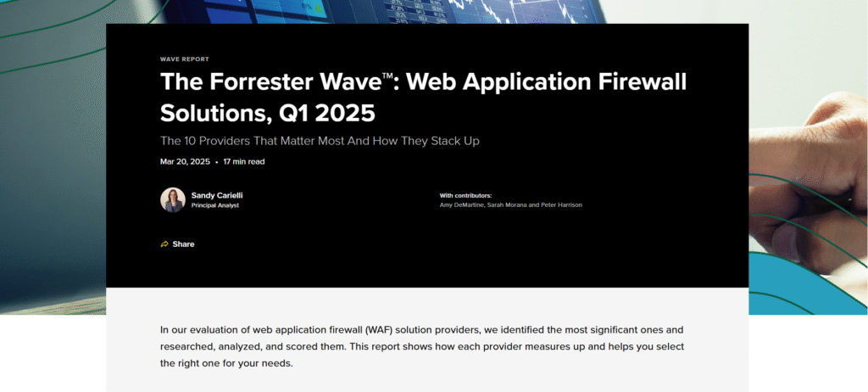Click the Principal Analyst title text
Viewport: 868px width, 392px height.
coord(215,205)
